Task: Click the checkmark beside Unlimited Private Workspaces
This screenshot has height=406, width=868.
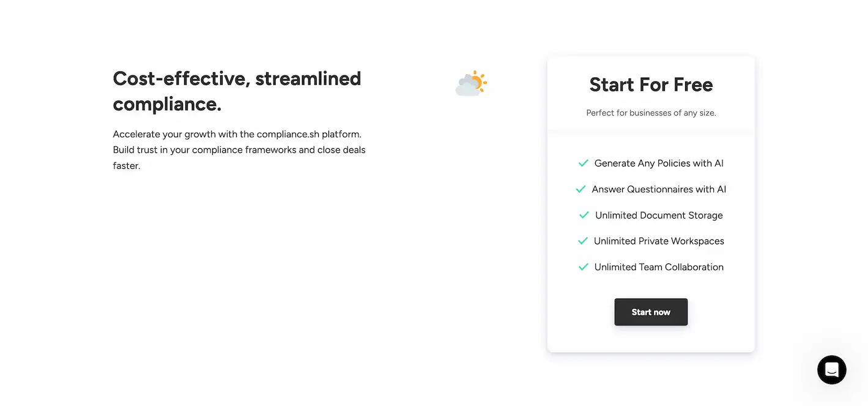Action: [582, 241]
